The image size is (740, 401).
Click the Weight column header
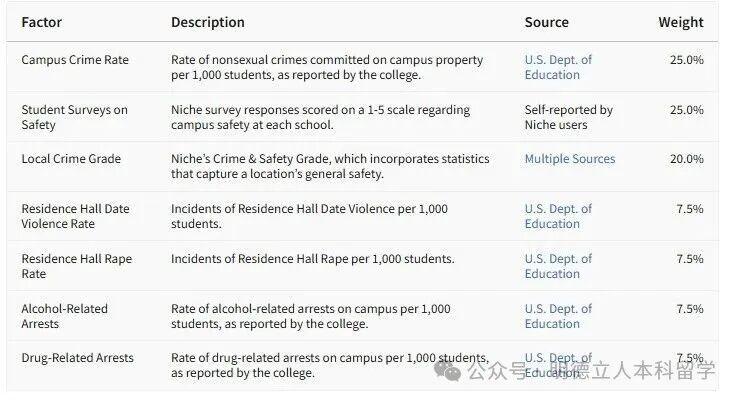(x=680, y=22)
